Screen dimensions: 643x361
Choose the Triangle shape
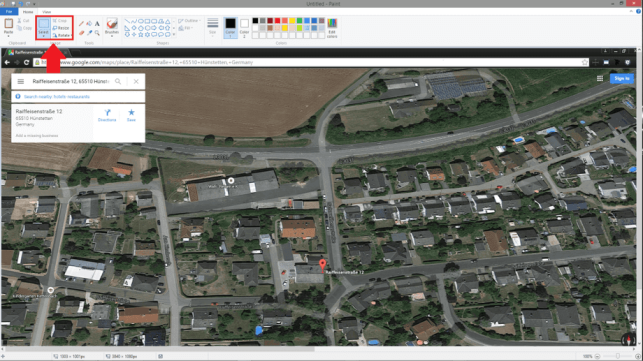coord(167,21)
